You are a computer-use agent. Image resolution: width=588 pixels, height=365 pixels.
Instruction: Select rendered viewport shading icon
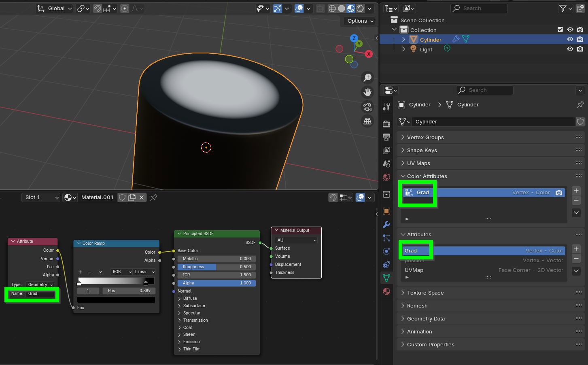[x=360, y=8]
